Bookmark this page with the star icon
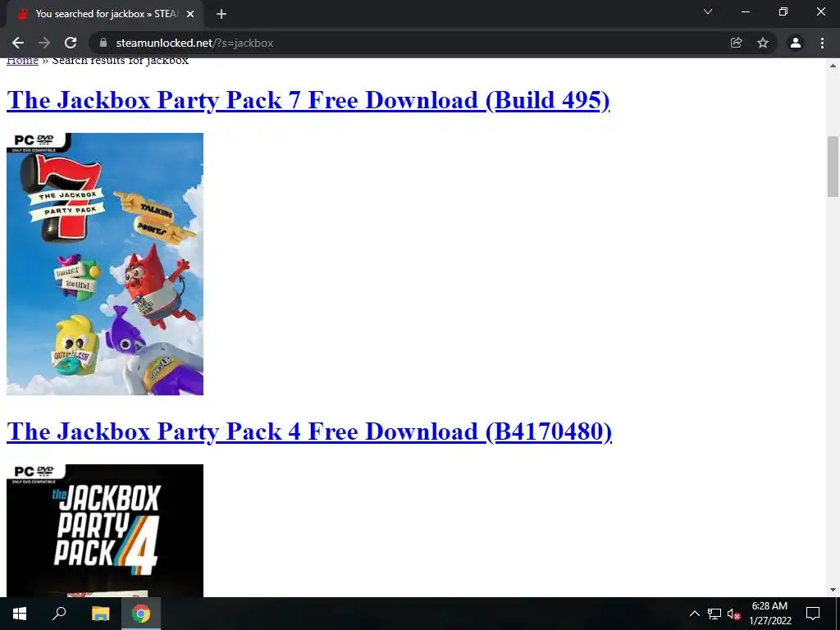Viewport: 840px width, 630px height. click(763, 43)
